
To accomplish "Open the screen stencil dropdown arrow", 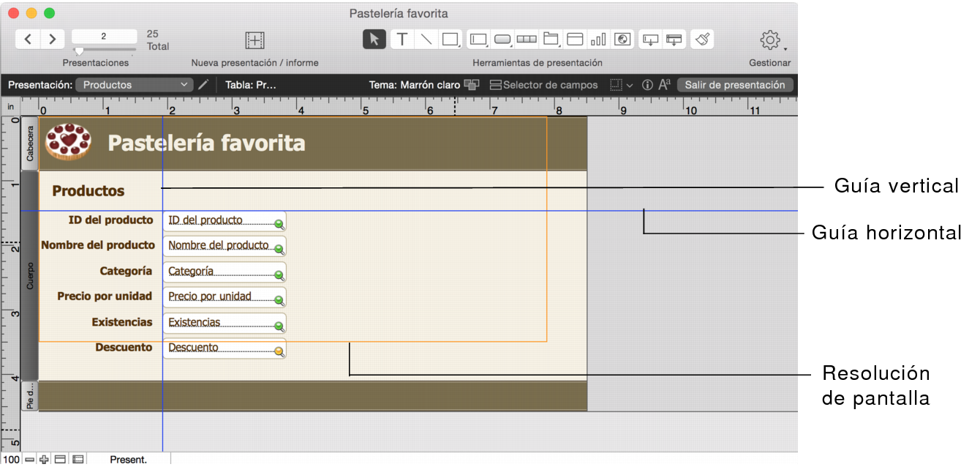I will pos(630,86).
